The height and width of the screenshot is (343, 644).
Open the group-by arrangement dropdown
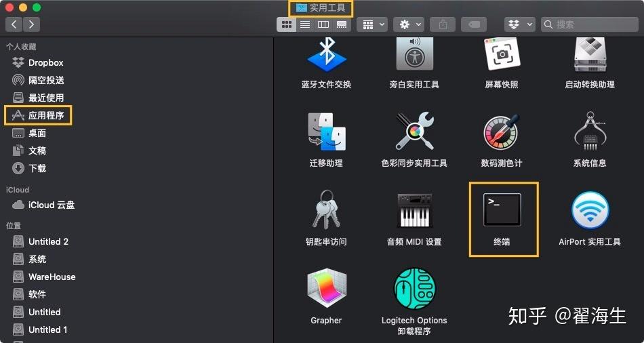click(372, 24)
